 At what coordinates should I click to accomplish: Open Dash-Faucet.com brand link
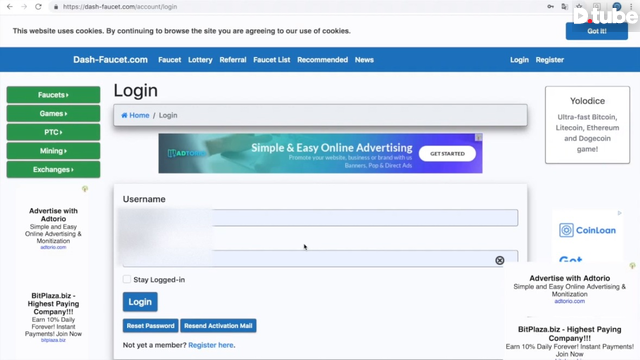click(x=110, y=60)
